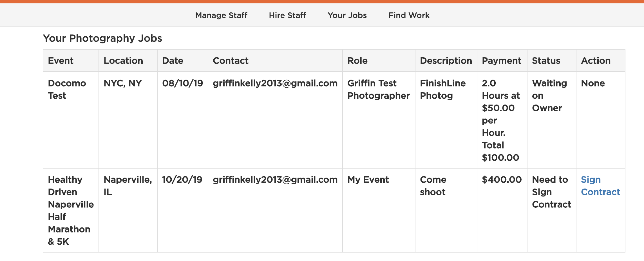Click the Date column header
Viewport: 644px width, 261px height.
173,61
